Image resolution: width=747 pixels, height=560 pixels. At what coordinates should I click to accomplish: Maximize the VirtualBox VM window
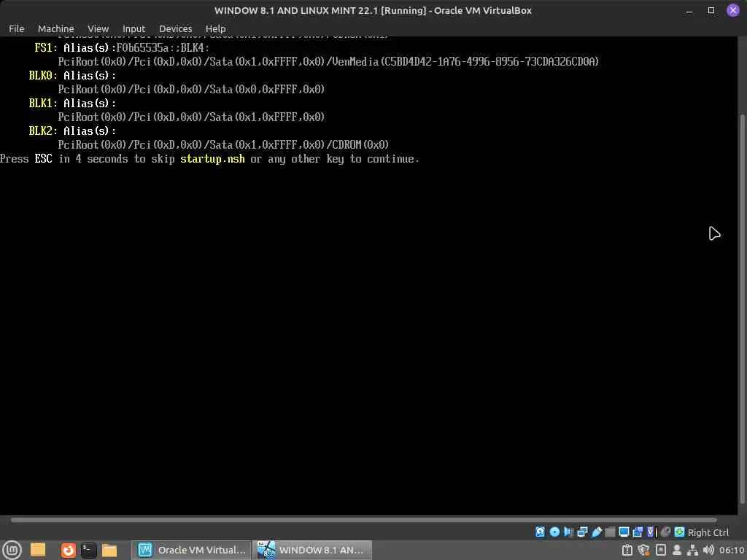point(711,10)
